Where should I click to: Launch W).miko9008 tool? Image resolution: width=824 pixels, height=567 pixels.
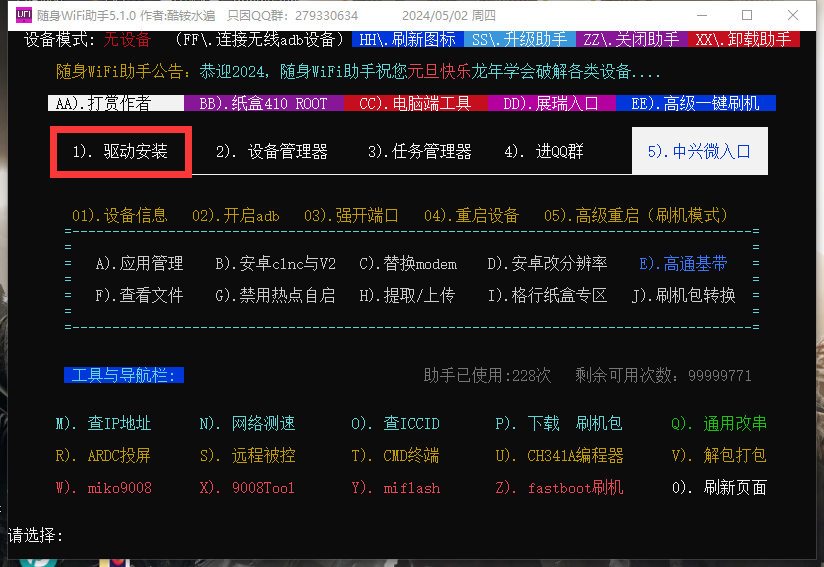(x=104, y=488)
